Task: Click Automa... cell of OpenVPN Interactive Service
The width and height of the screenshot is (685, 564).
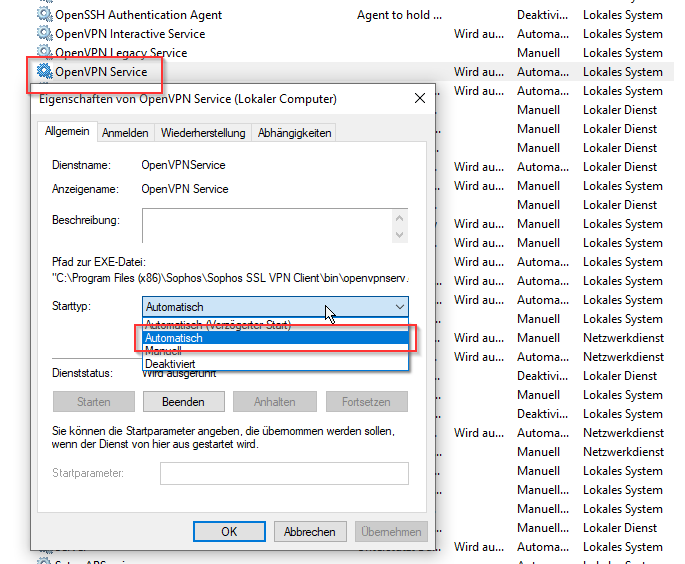Action: (543, 34)
